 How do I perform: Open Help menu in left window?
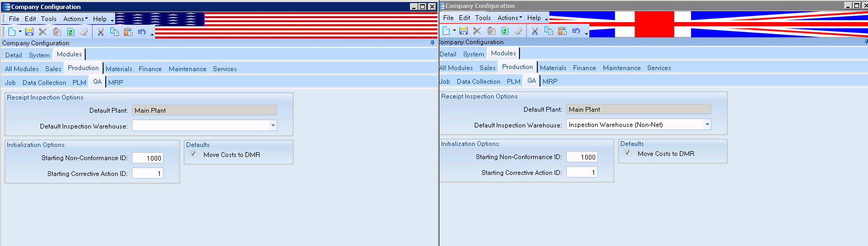(100, 18)
